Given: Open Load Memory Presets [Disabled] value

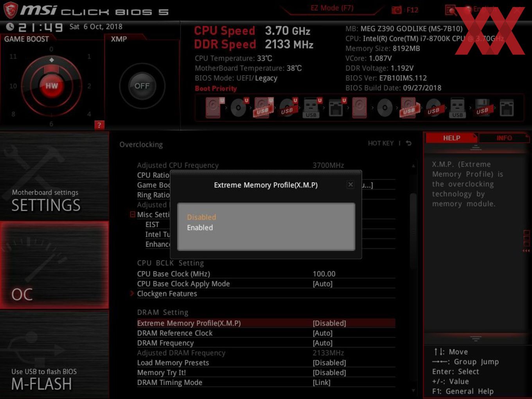Looking at the screenshot, I should (329, 363).
